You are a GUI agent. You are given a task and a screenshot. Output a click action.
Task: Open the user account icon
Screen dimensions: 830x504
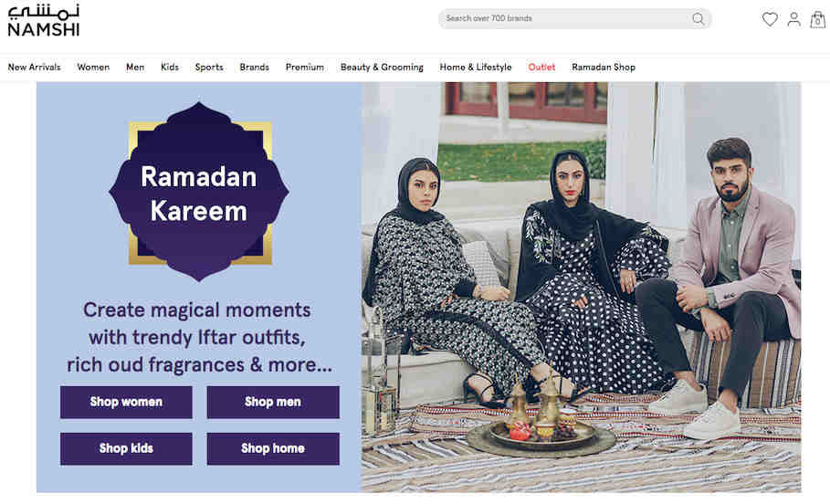point(793,19)
